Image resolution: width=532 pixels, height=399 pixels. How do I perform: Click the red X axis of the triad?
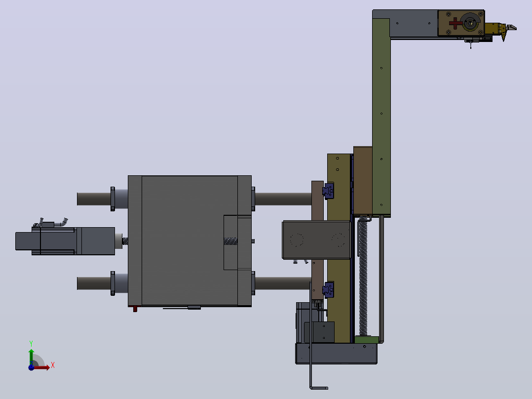[x=42, y=367]
